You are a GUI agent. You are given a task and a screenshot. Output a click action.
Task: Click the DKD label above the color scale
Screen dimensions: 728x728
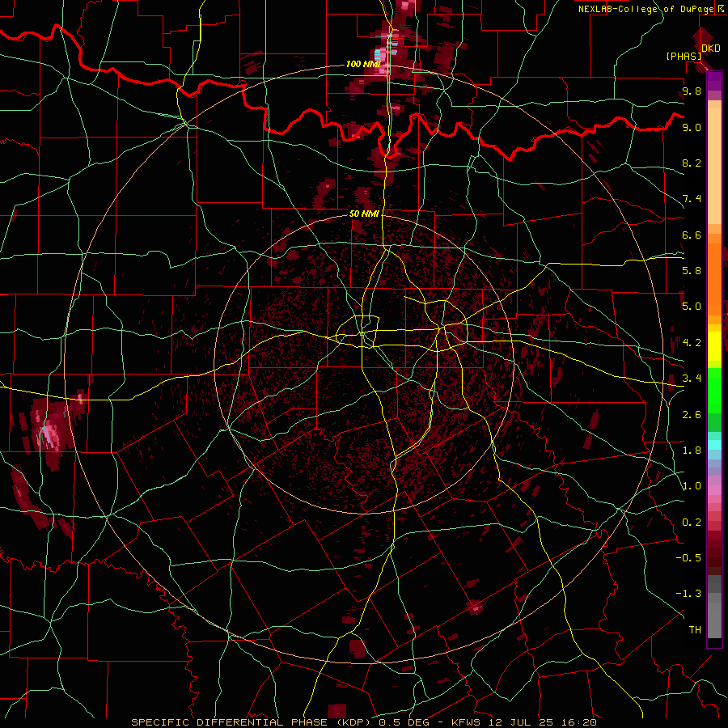pyautogui.click(x=711, y=49)
